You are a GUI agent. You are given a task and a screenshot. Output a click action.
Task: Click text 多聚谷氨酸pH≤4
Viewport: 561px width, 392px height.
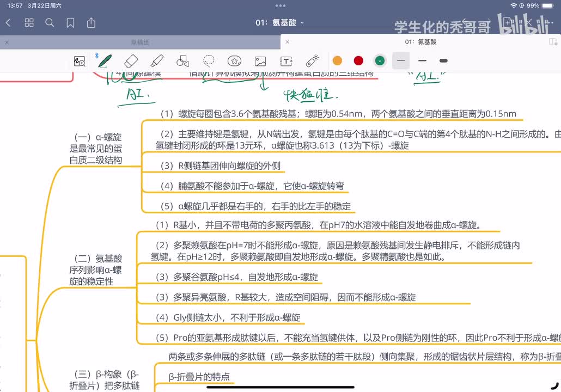(236, 277)
